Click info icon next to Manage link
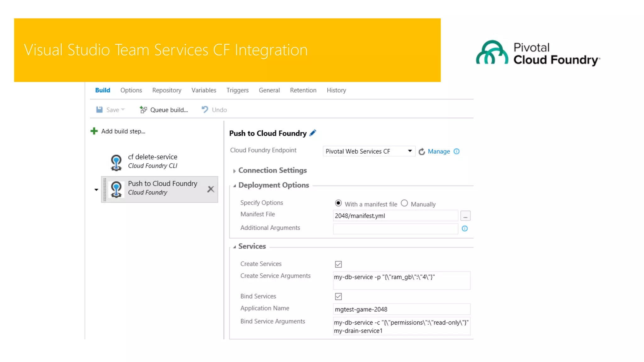644x362 pixels. pos(457,151)
